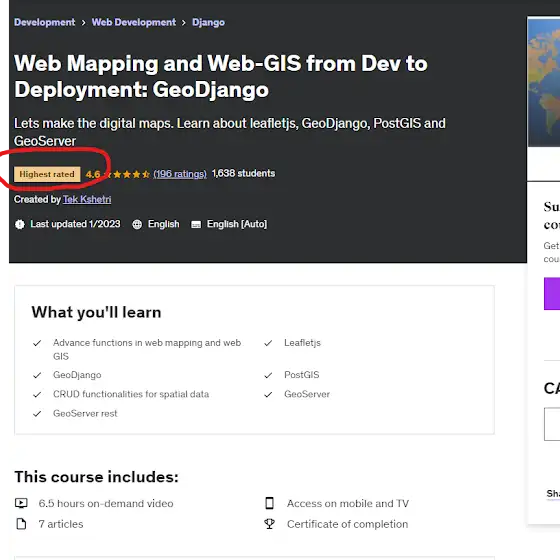The height and width of the screenshot is (560, 560).
Task: Click the empty input box in sidebar
Action: (552, 424)
